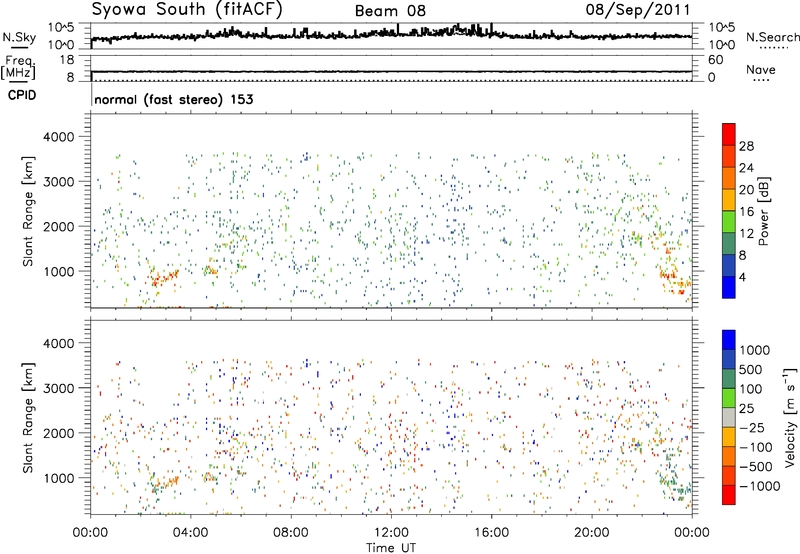Viewport: 800px width, 554px height.
Task: Click the '3000' tick of the velocity panel
Action: pos(59,388)
